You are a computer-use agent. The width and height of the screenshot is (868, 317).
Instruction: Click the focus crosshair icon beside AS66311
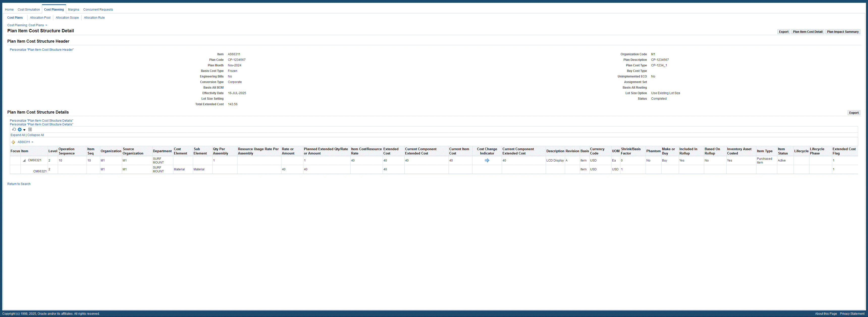click(13, 142)
